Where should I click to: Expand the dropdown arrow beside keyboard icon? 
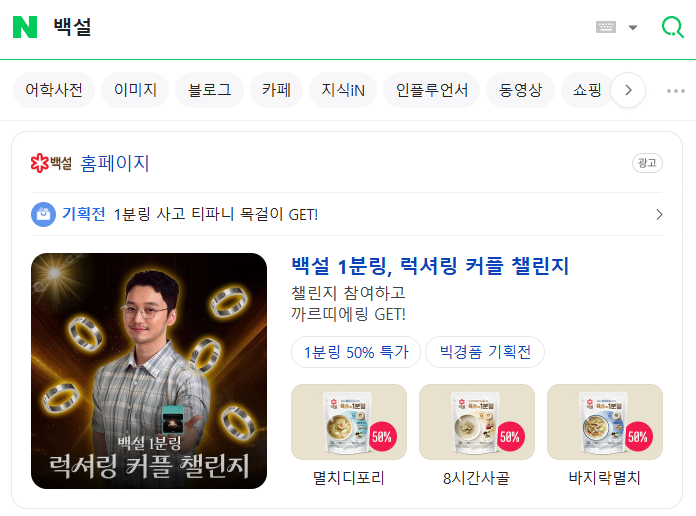[x=633, y=28]
